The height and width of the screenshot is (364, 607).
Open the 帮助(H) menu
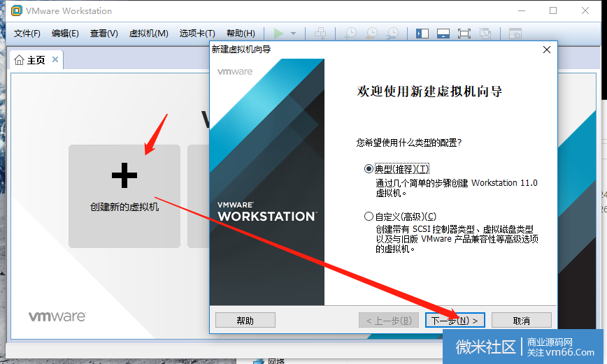click(x=241, y=34)
